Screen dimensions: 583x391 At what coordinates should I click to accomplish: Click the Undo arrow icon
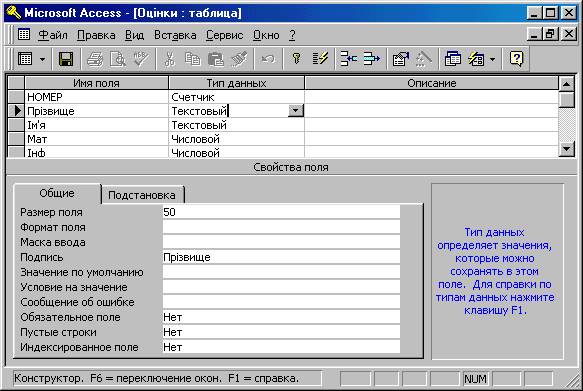point(268,59)
